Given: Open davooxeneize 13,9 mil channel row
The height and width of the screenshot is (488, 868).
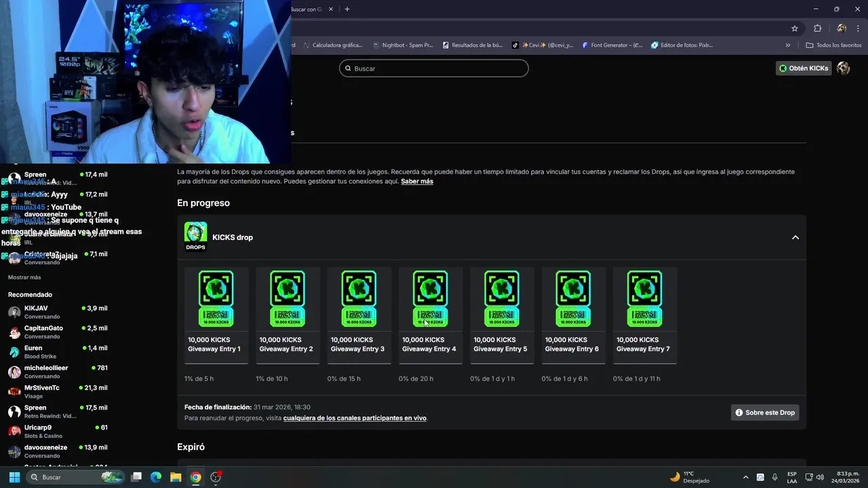Looking at the screenshot, I should (58, 451).
